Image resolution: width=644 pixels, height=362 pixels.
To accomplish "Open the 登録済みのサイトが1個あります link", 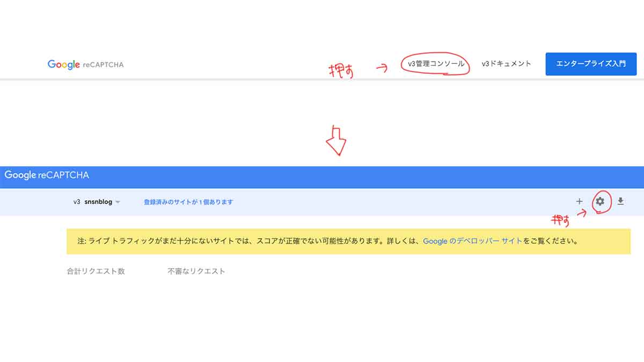I will click(189, 202).
